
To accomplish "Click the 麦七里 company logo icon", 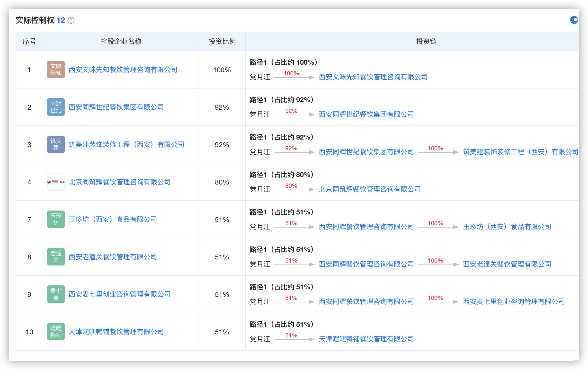I will pyautogui.click(x=56, y=294).
